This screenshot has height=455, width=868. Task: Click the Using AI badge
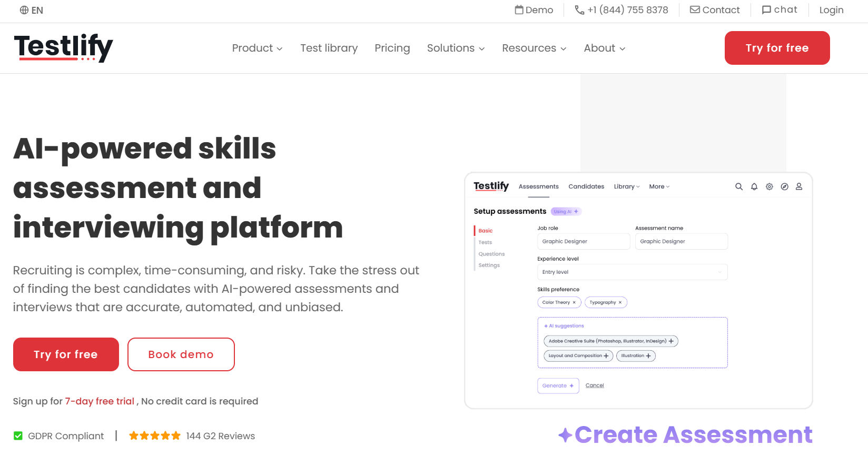tap(566, 212)
